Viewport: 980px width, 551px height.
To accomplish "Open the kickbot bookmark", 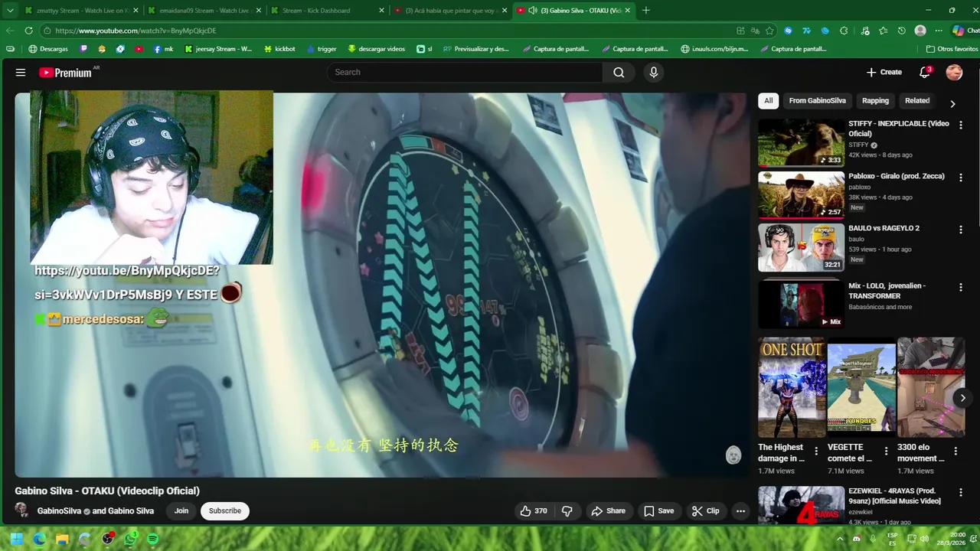I will 279,49.
